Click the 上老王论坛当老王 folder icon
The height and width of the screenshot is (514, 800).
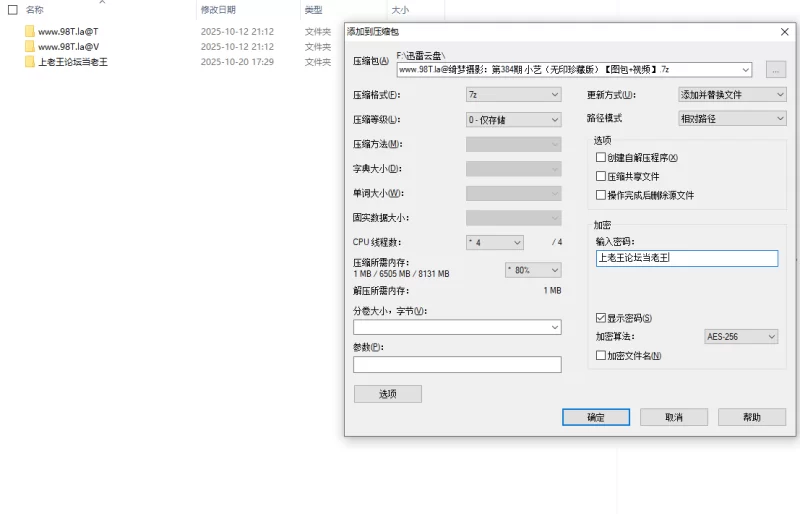[30, 61]
